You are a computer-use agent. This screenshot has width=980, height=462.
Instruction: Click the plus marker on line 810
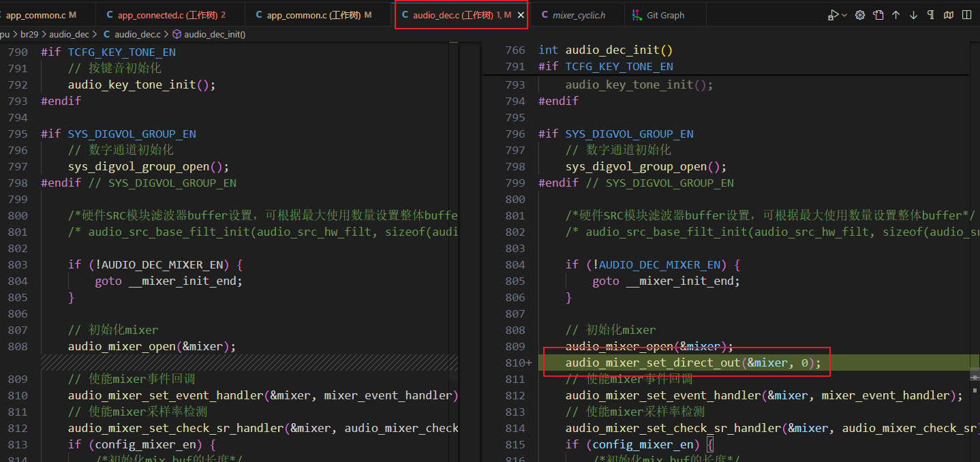coord(529,363)
